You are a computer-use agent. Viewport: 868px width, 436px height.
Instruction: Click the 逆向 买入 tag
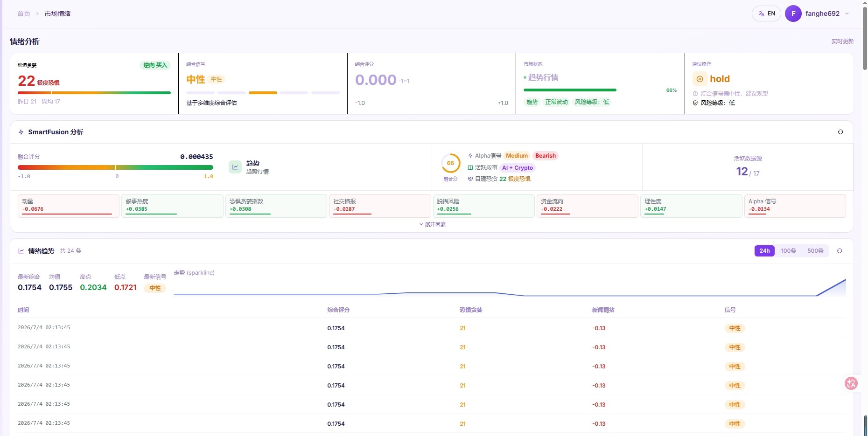tap(155, 65)
